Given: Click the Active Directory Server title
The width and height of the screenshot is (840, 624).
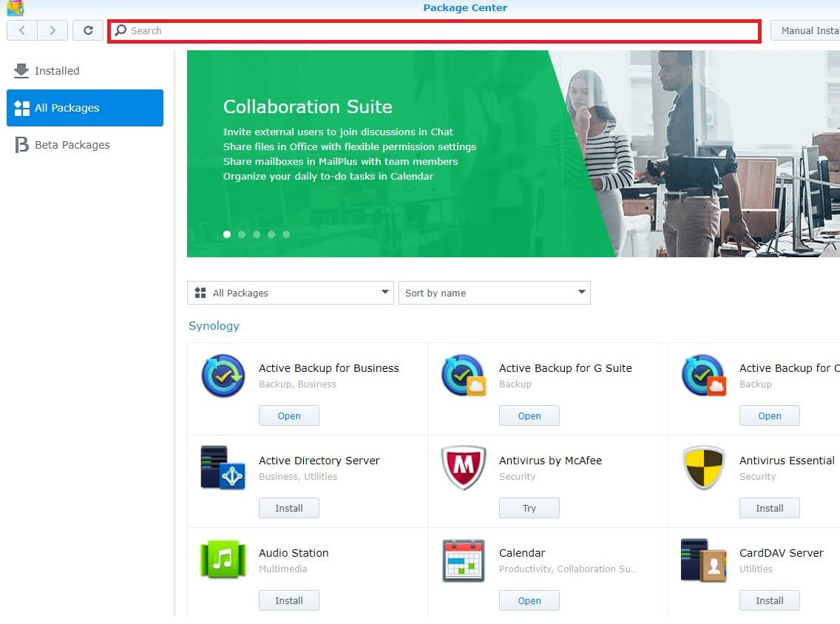Looking at the screenshot, I should point(319,461).
